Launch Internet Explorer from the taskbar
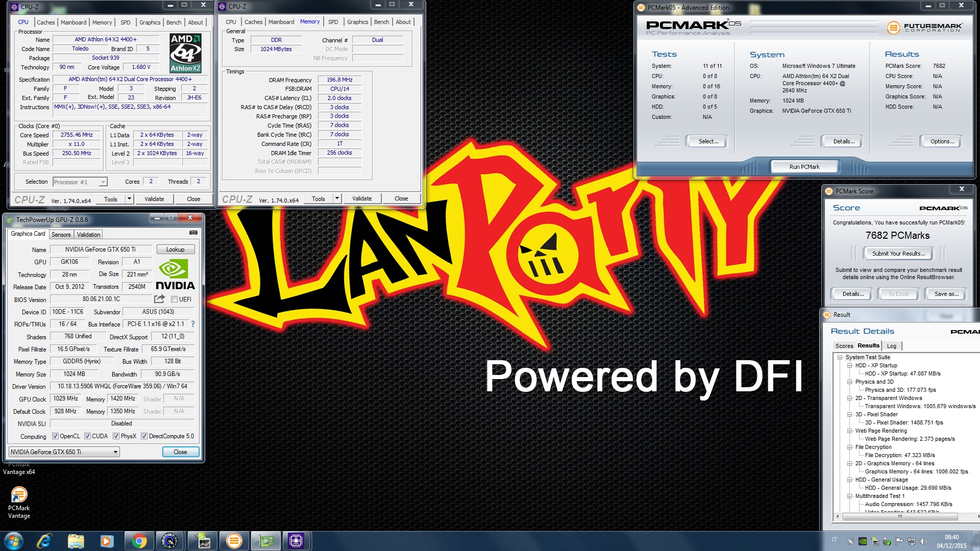Screen dimensions: 980x551 point(44,541)
